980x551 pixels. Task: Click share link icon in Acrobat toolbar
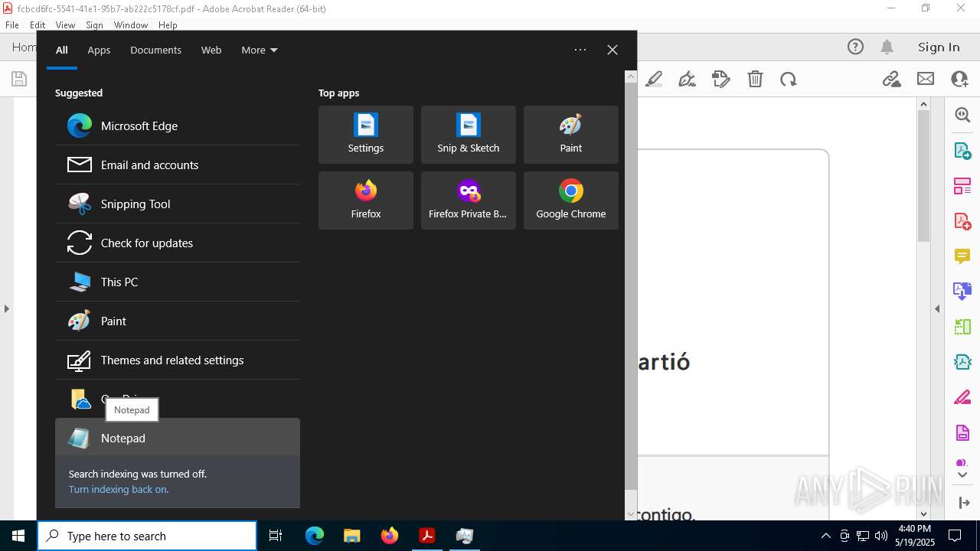(x=891, y=79)
